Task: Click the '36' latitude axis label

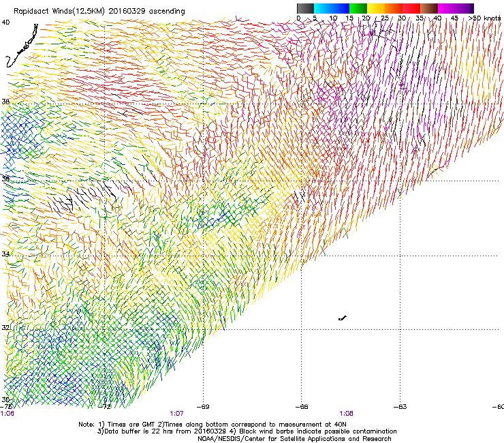Action: click(5, 179)
